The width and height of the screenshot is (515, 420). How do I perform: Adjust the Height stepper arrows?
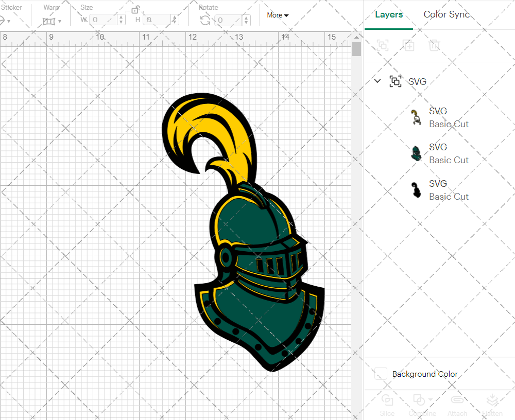pos(175,20)
